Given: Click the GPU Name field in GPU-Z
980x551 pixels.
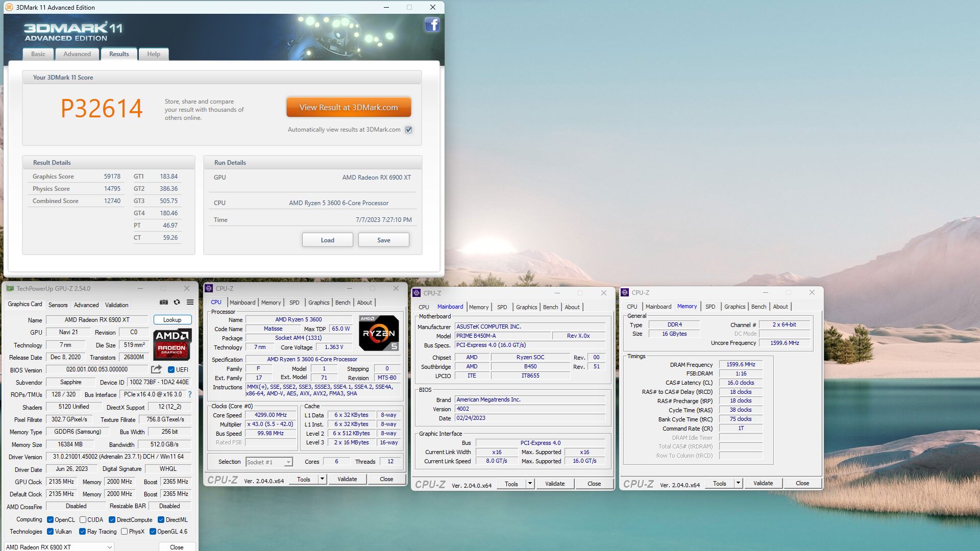Looking at the screenshot, I should (97, 320).
